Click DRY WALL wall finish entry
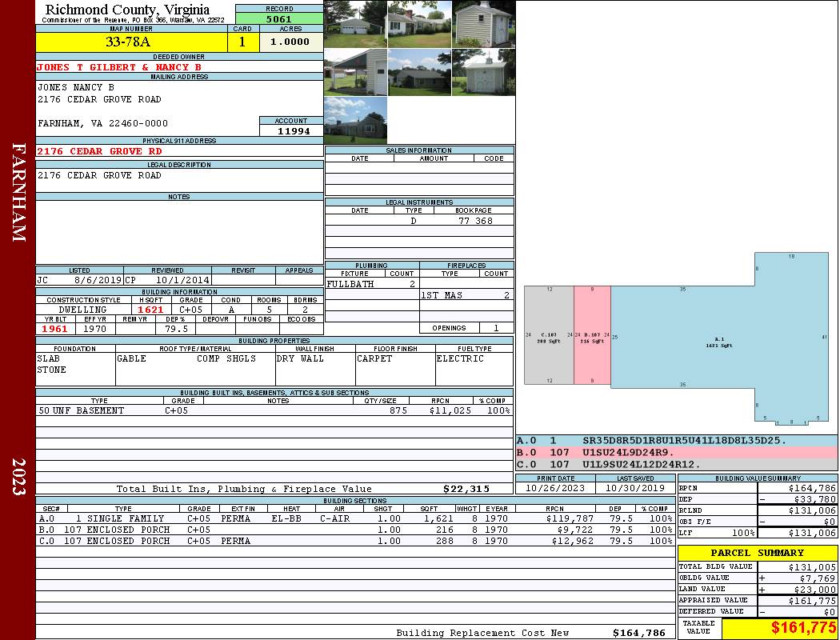 (300, 358)
